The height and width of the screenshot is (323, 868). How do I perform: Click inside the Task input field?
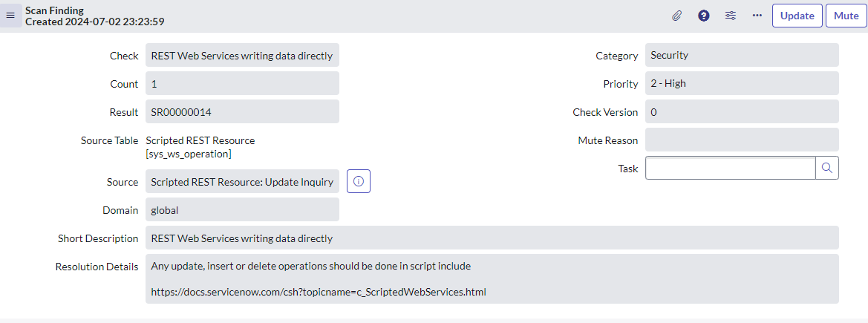[x=730, y=168]
